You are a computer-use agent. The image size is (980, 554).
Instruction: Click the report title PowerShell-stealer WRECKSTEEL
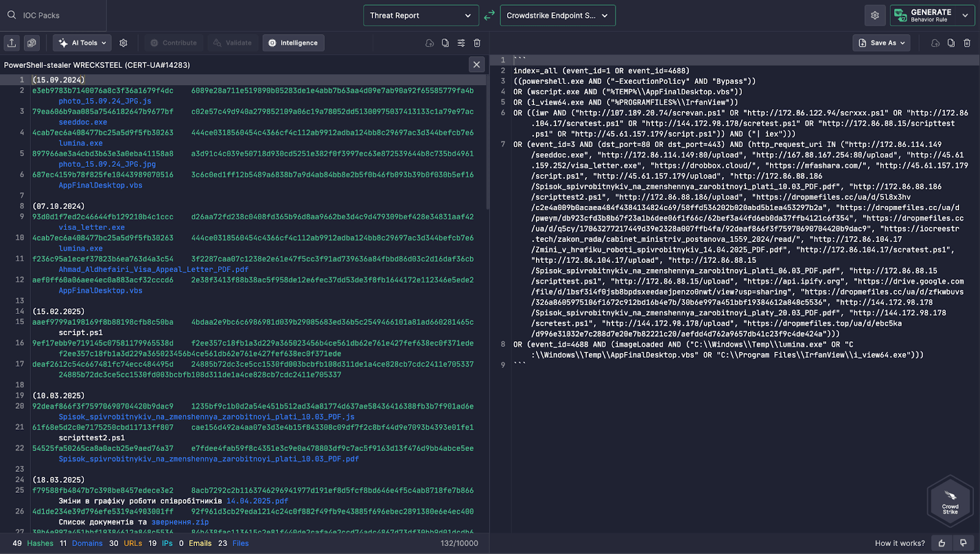(x=97, y=65)
